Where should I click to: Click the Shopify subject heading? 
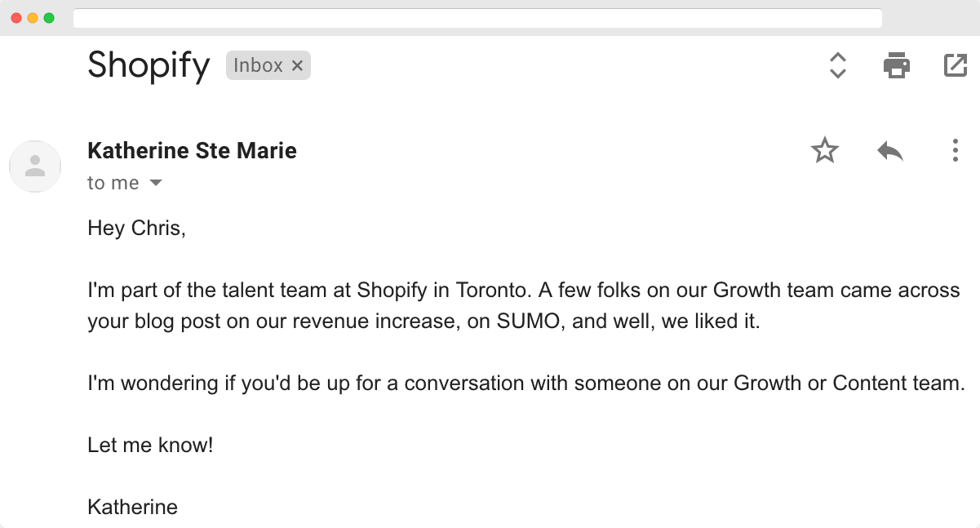coord(149,65)
